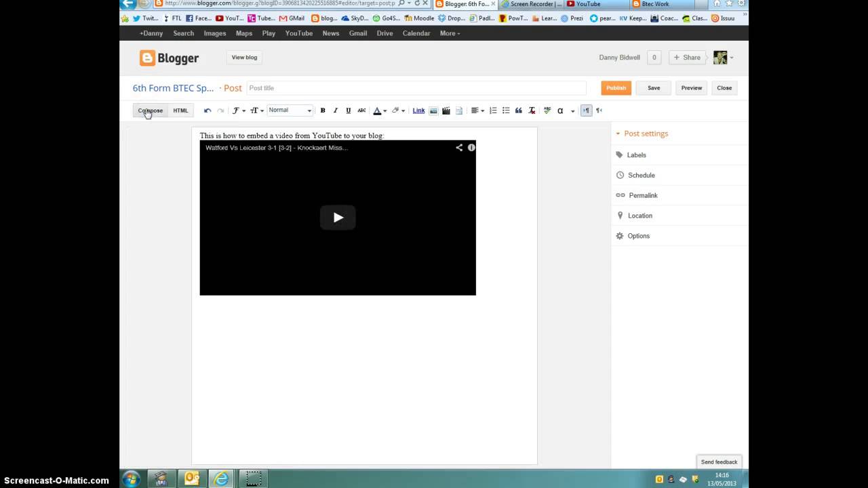Toggle underline formatting
The width and height of the screenshot is (868, 488).
click(x=349, y=110)
